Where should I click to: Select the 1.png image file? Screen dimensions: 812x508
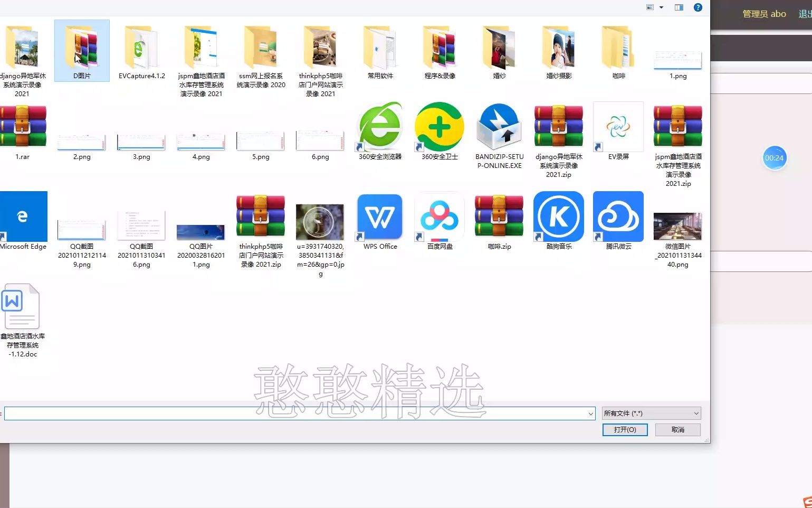pyautogui.click(x=678, y=65)
